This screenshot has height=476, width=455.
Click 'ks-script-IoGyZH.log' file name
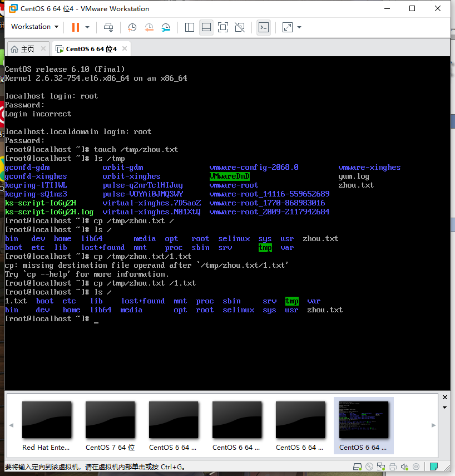click(x=49, y=212)
